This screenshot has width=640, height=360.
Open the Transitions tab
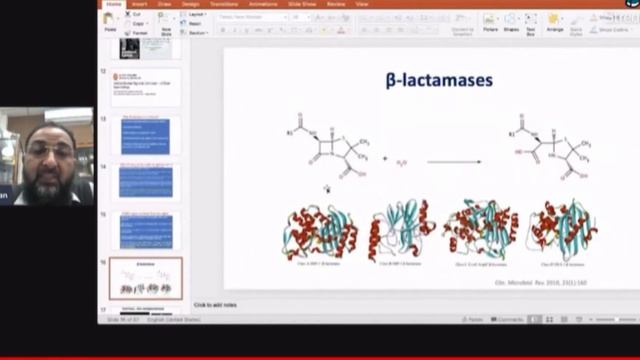(224, 4)
